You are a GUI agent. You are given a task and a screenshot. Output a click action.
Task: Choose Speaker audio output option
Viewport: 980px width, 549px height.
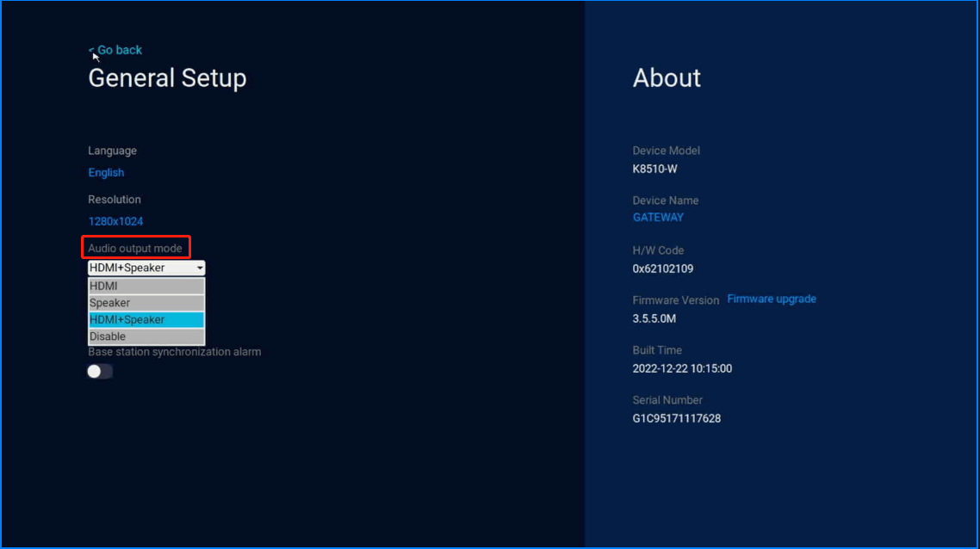click(146, 303)
